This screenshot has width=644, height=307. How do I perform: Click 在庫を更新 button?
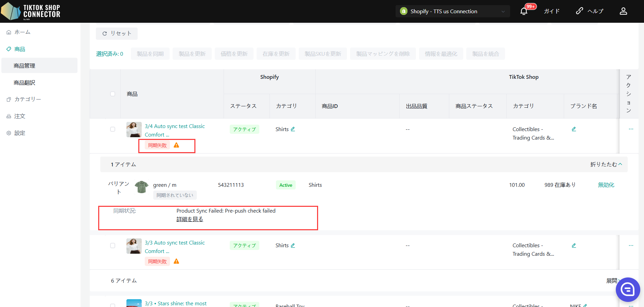pyautogui.click(x=276, y=54)
